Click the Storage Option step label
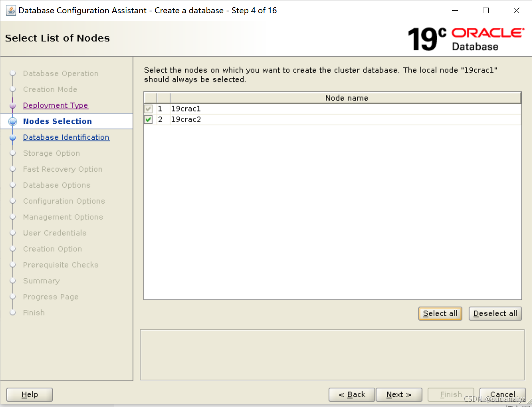The width and height of the screenshot is (532, 407). [x=51, y=153]
